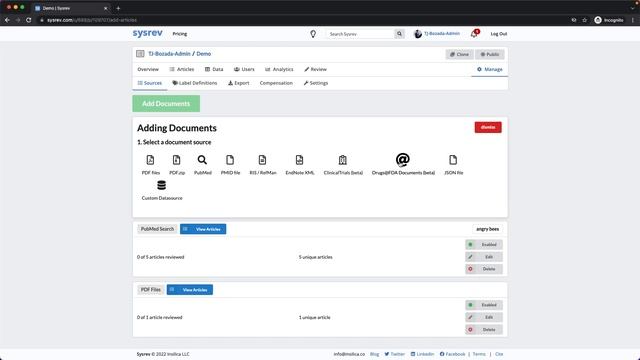Toggle Enabled for PubMed Search source
Viewport: 640px width, 360px height.
(484, 244)
